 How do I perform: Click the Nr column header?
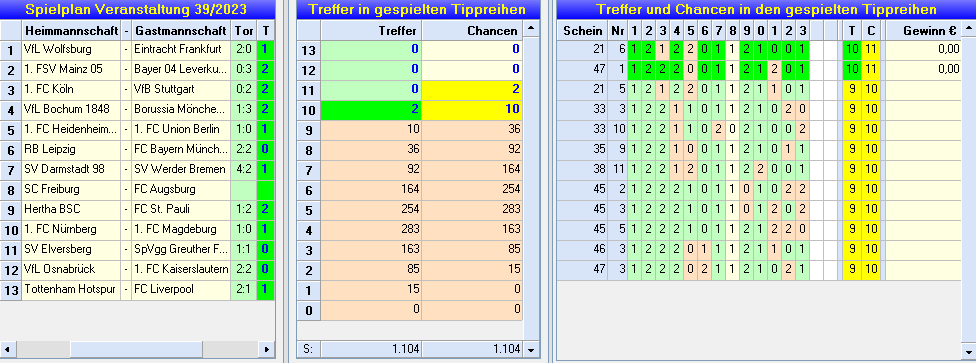(x=617, y=31)
